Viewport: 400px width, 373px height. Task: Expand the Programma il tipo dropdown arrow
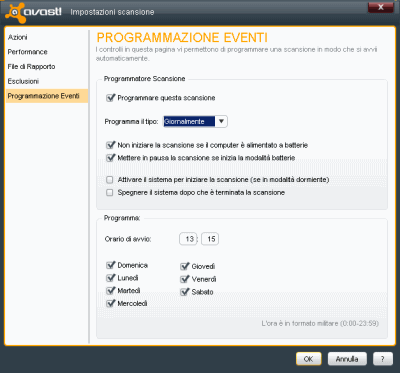[221, 122]
